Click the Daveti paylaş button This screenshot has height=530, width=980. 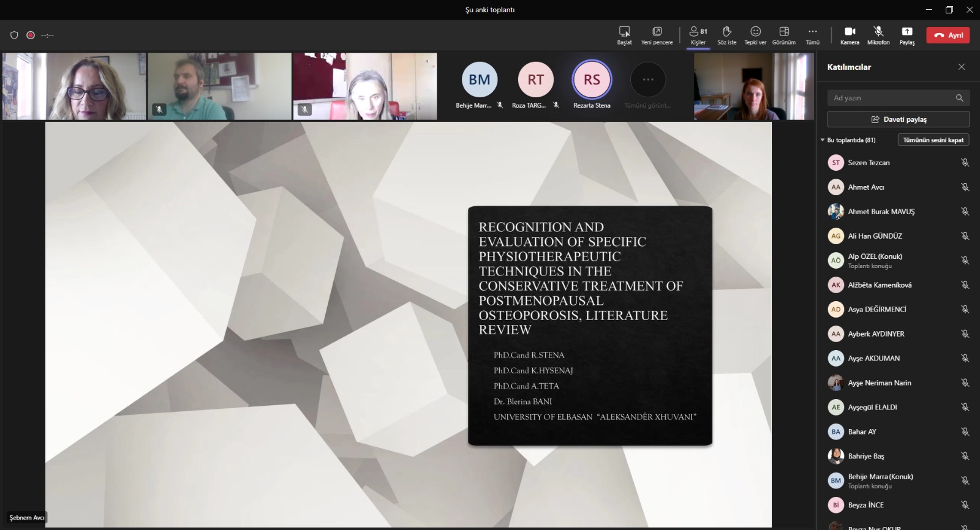coord(898,119)
